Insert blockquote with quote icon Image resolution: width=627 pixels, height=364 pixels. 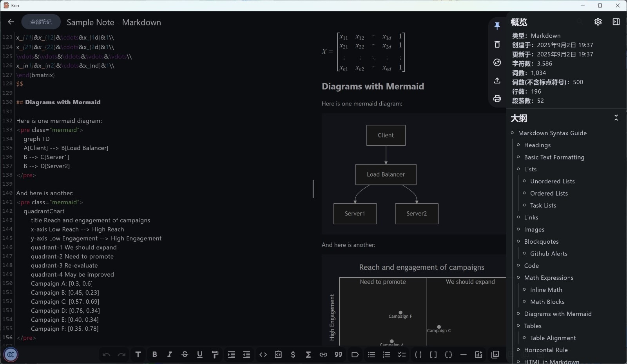click(339, 355)
